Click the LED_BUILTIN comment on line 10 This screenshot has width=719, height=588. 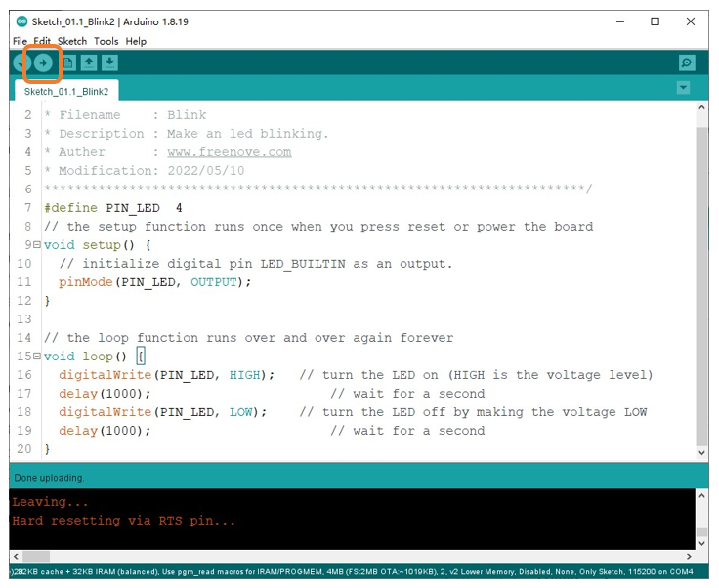click(256, 264)
